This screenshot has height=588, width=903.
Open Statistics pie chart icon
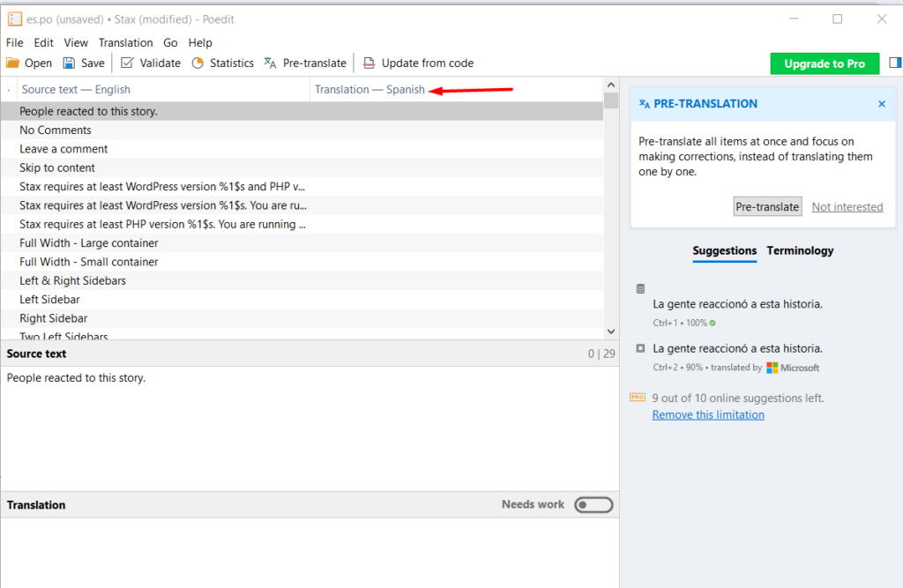click(x=198, y=63)
